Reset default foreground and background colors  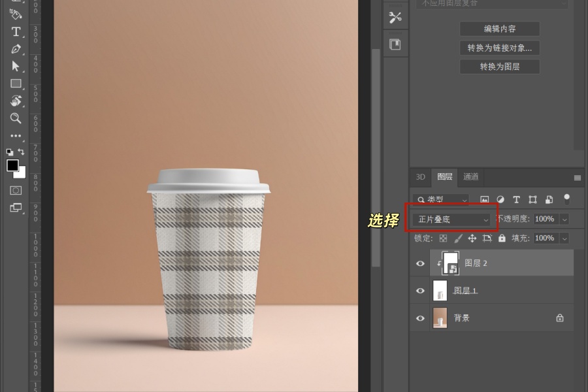[x=10, y=152]
